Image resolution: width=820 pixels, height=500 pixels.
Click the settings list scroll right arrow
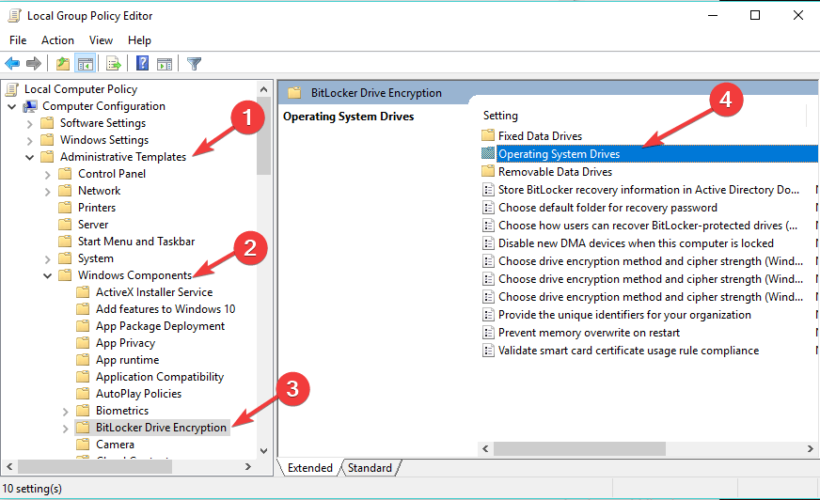point(810,449)
